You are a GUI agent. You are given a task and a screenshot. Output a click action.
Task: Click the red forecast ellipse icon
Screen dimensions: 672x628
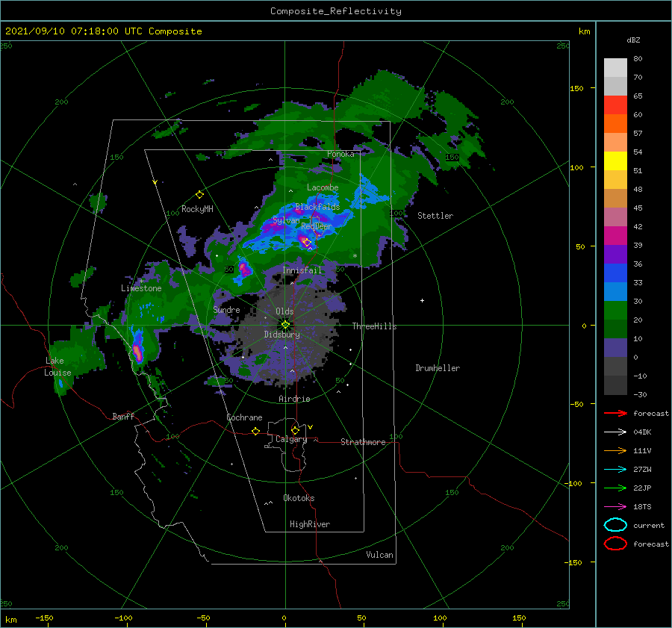(x=615, y=544)
